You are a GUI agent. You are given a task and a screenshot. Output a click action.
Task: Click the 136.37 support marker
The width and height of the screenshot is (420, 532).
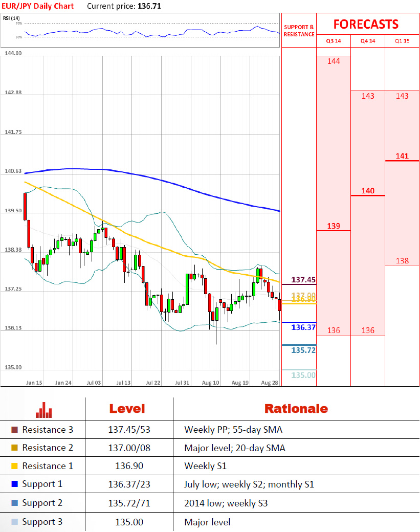[303, 327]
